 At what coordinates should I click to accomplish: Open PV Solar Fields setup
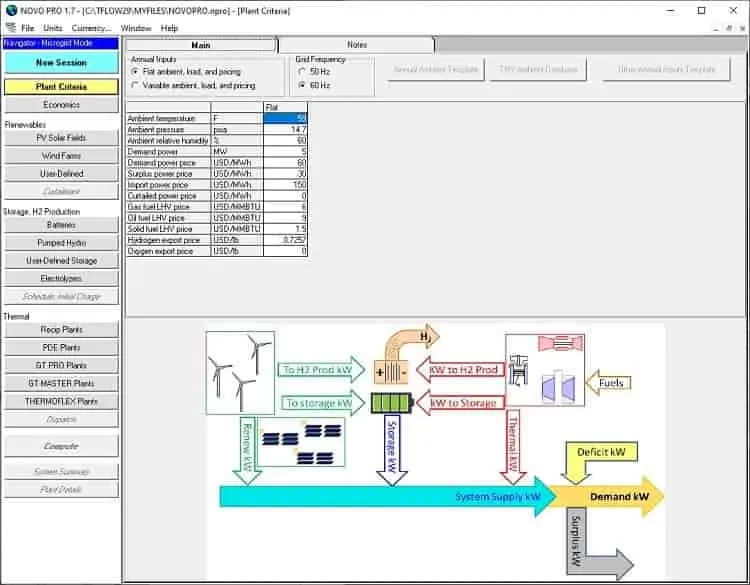point(61,138)
